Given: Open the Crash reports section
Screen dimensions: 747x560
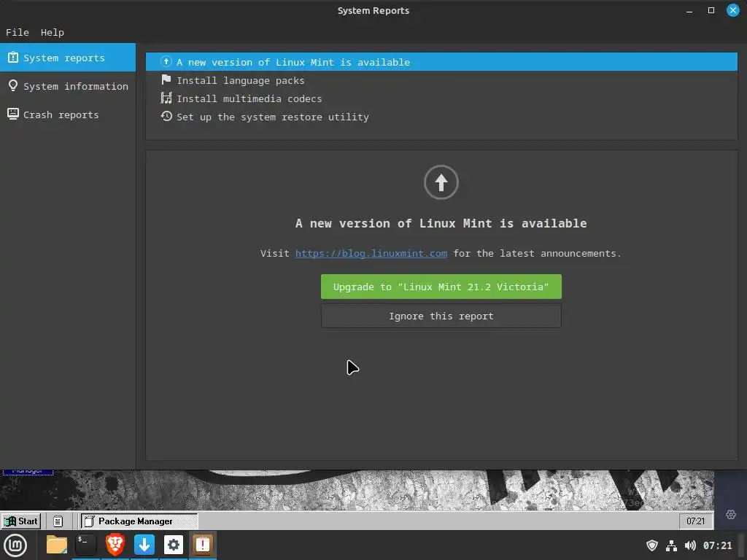Looking at the screenshot, I should click(x=68, y=114).
